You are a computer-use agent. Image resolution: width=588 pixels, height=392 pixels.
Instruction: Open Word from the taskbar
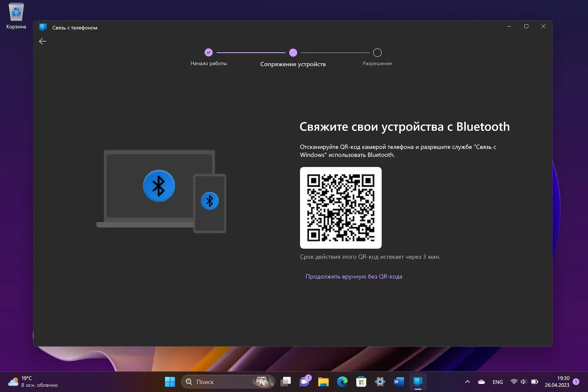399,381
